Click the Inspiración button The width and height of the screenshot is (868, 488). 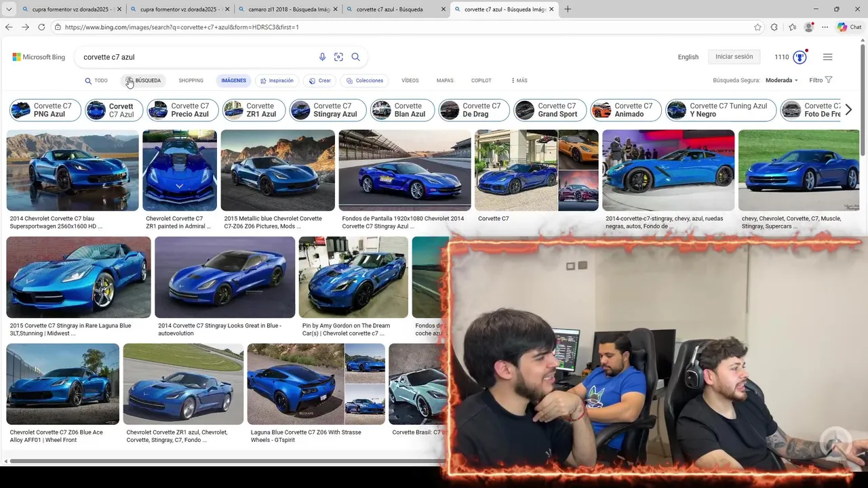[x=277, y=81]
